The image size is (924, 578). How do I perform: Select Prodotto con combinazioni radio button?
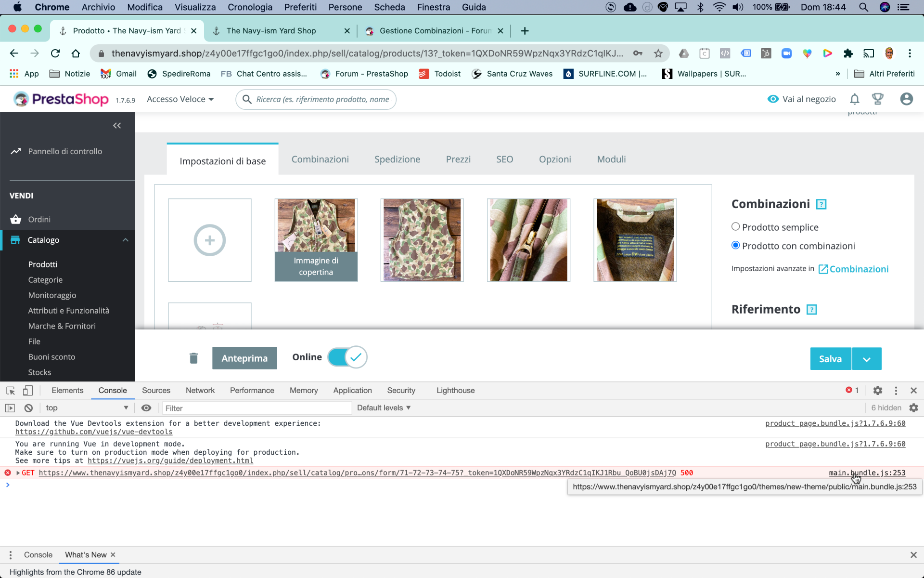pyautogui.click(x=735, y=246)
